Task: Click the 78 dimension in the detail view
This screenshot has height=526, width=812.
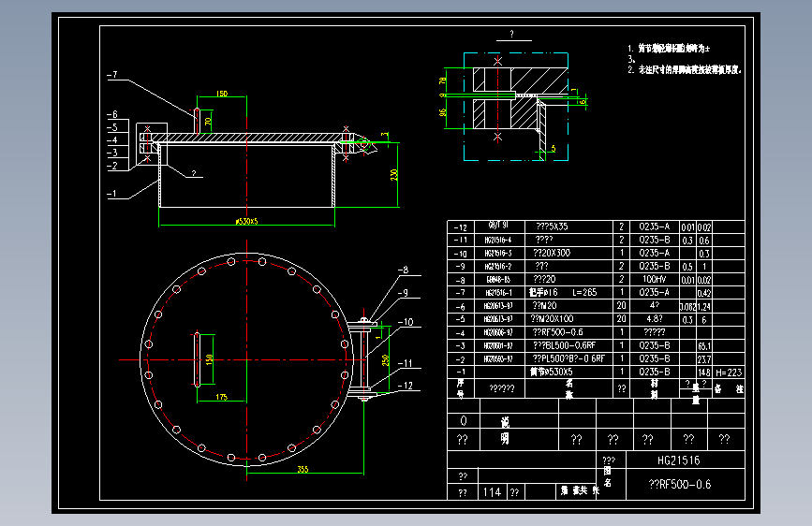Action: (443, 80)
